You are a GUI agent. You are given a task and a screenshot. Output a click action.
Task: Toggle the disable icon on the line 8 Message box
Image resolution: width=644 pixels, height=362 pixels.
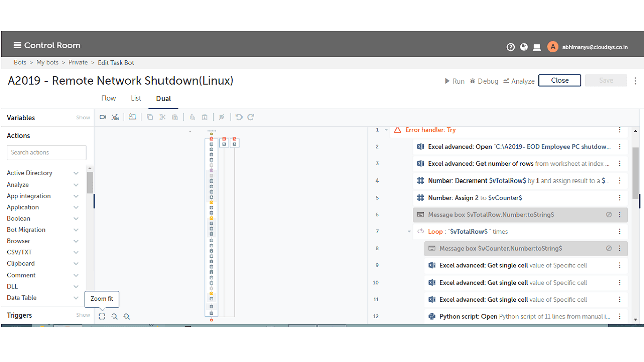coord(609,248)
